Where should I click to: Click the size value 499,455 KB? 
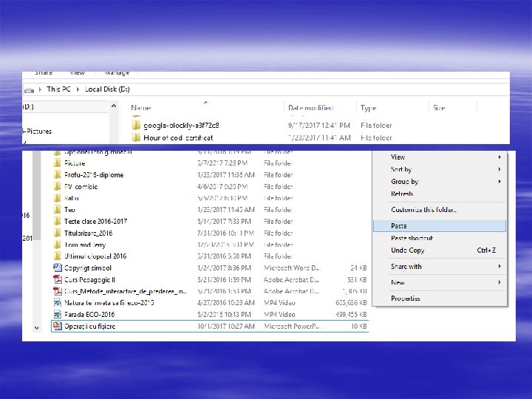(351, 315)
